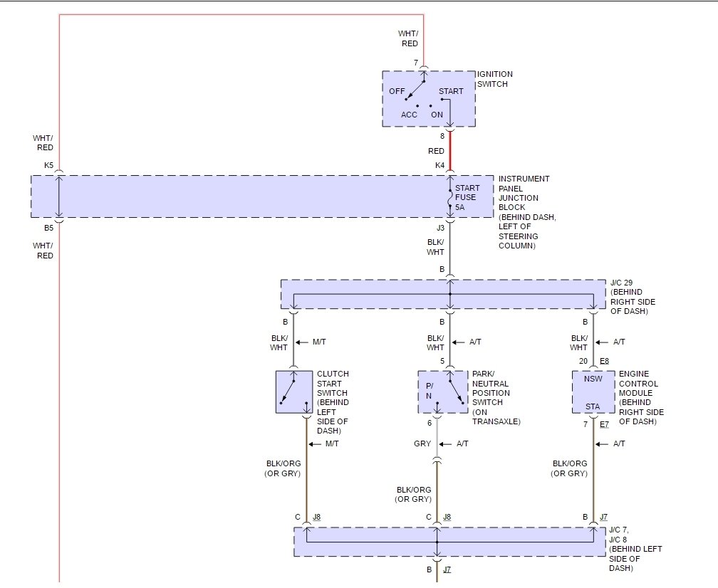Click the fuse symbol beside START FUSE

tap(450, 197)
